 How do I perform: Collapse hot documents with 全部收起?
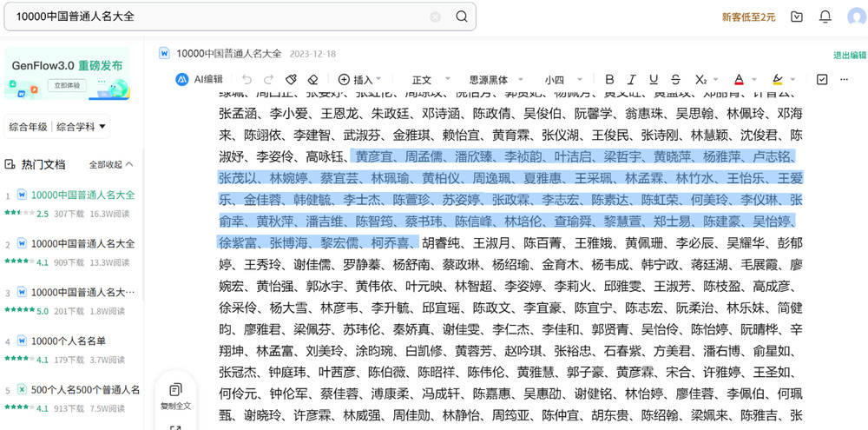tap(111, 164)
